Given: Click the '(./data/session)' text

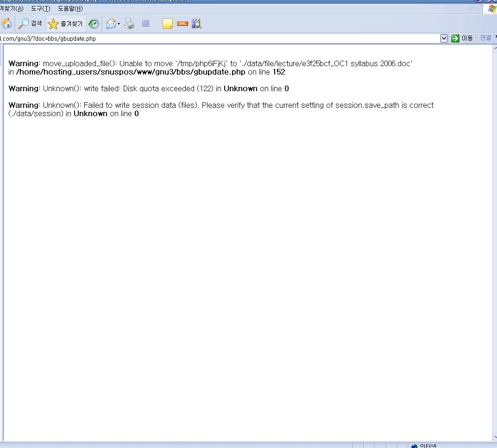Looking at the screenshot, I should pos(36,114).
